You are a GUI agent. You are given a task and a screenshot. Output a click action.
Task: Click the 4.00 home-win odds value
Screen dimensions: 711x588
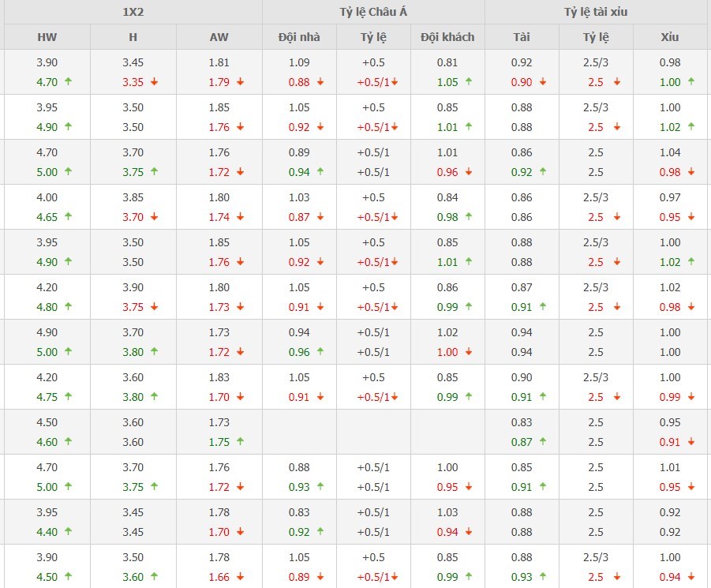[x=47, y=197]
